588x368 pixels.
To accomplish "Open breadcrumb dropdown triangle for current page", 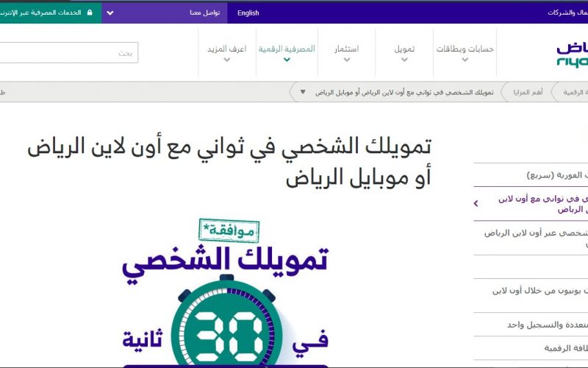I will (303, 92).
